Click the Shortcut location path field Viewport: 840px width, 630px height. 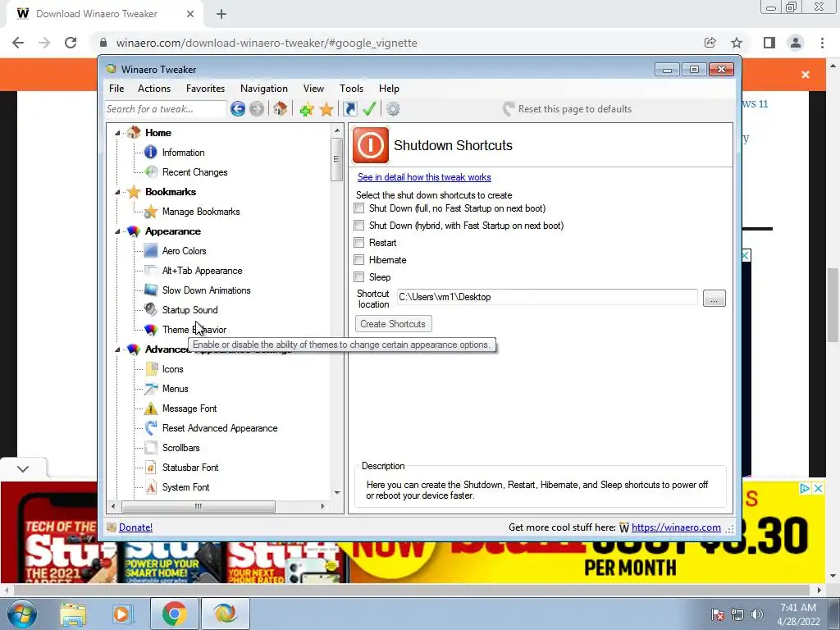coord(547,297)
